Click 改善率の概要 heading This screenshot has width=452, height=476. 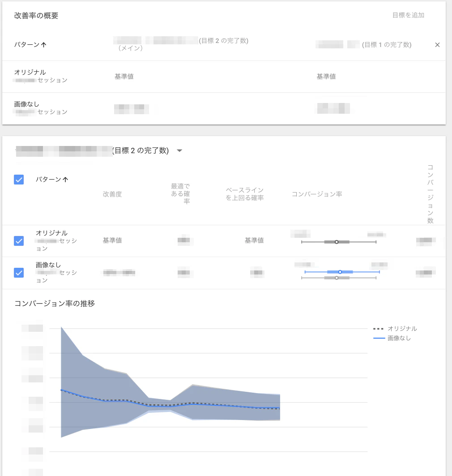(36, 16)
